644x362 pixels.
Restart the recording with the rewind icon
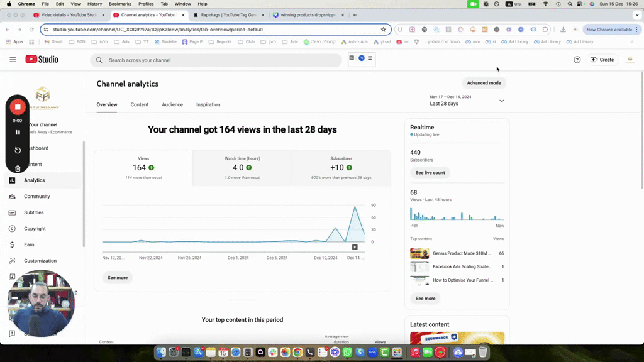pos(18,150)
